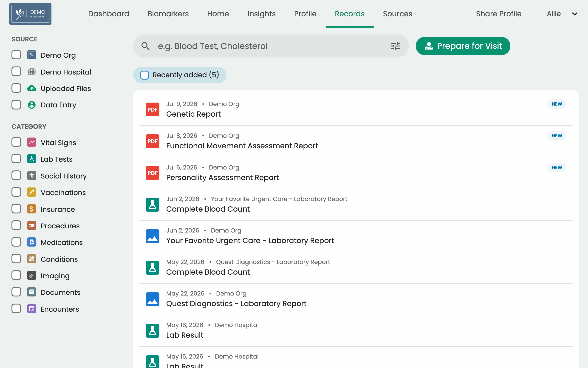Click the Vital Signs chart icon
This screenshot has height=368, width=588.
[32, 142]
